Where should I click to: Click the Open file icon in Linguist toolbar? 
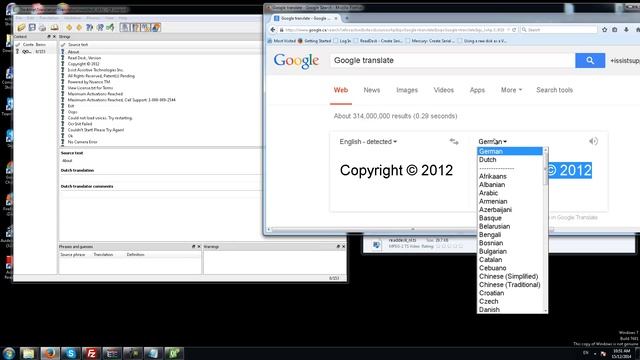coord(21,27)
